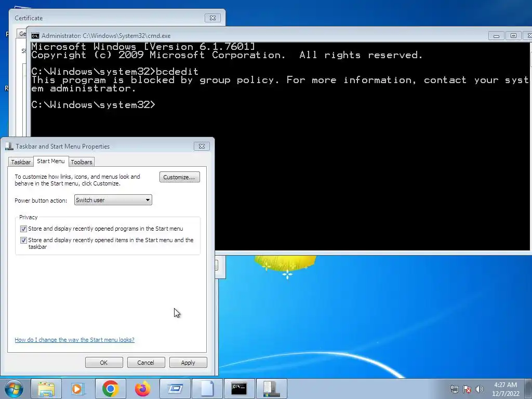Click the 12/7/2022 date text
Viewport: 532px width, 399px height.
(x=506, y=394)
